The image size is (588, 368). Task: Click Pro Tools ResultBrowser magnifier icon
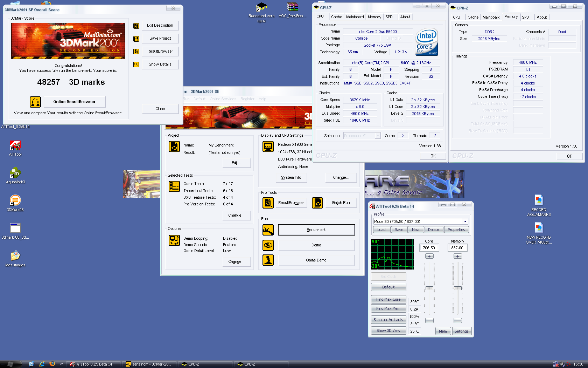268,203
